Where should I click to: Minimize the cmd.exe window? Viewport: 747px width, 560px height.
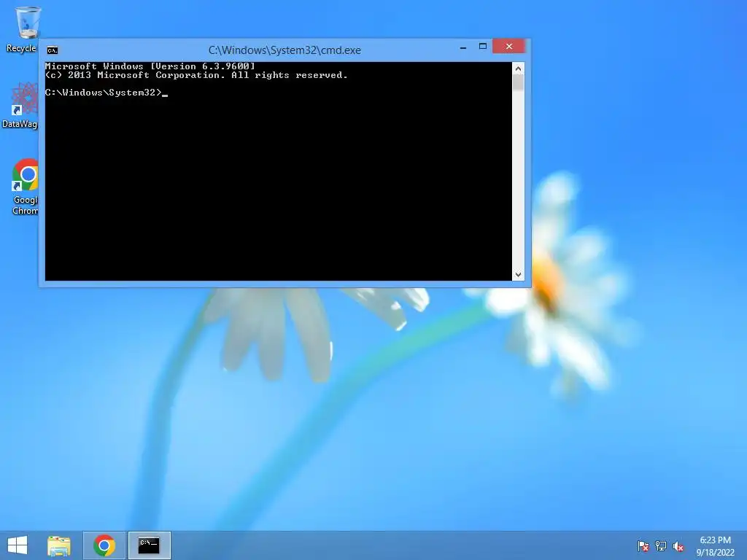463,47
